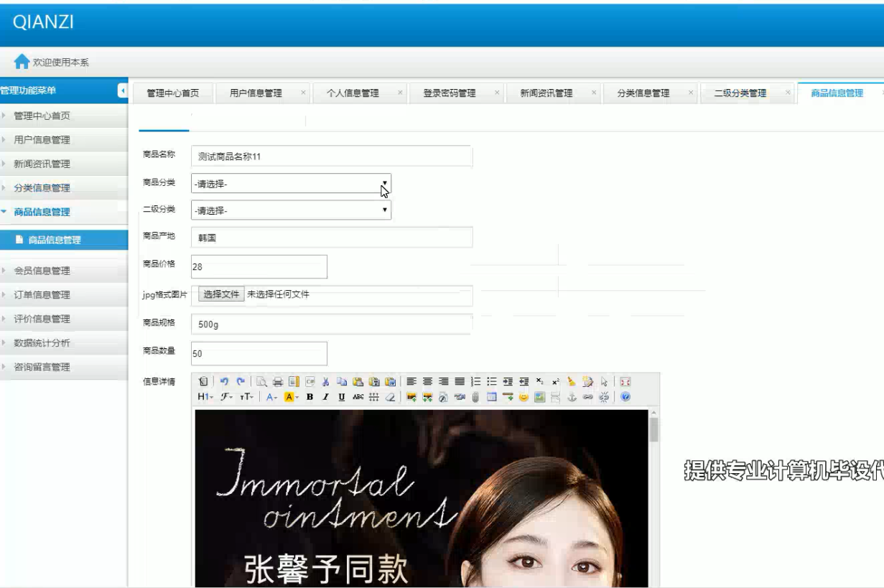
Task: Click the 选择文件 upload button
Action: tap(220, 294)
